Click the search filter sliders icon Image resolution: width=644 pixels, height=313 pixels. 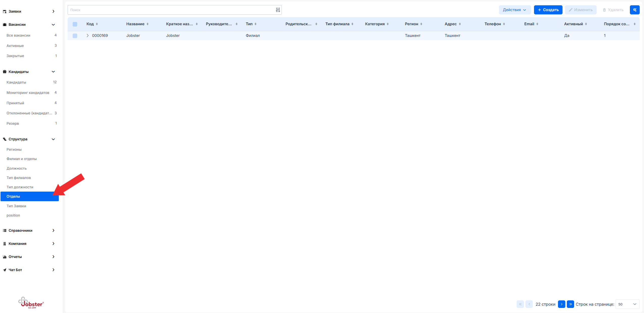278,10
